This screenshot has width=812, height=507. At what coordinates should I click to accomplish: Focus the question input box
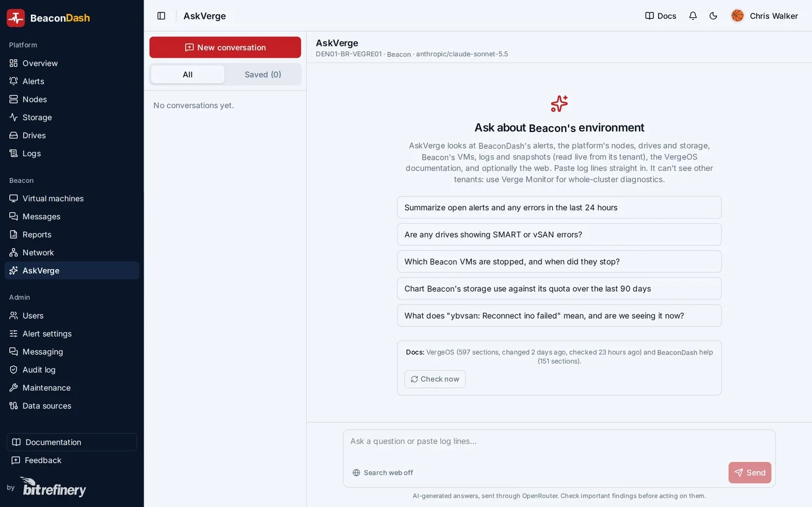point(559,445)
